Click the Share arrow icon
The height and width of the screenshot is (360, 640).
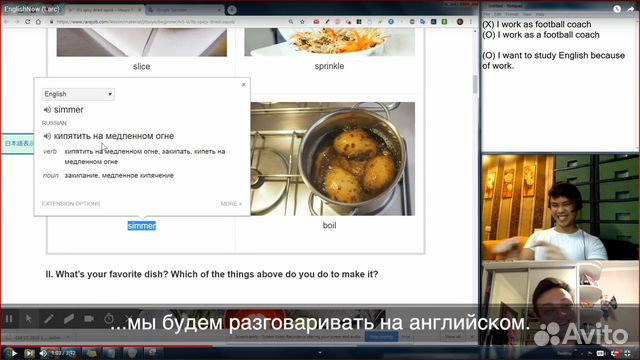click(631, 9)
